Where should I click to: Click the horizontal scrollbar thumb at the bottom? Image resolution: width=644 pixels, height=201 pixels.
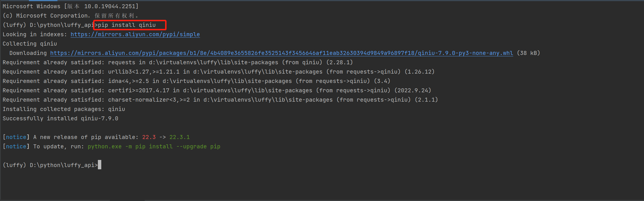tap(127, 200)
